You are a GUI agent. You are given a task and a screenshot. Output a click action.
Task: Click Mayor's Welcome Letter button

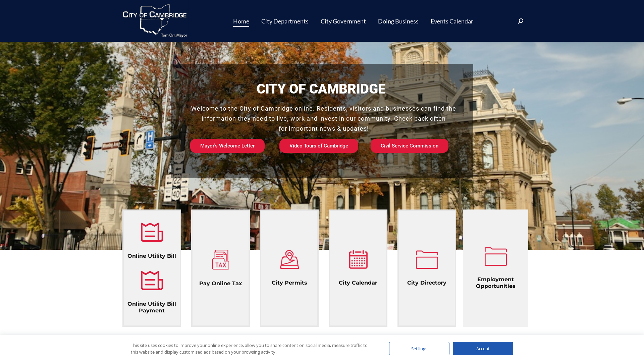227,145
